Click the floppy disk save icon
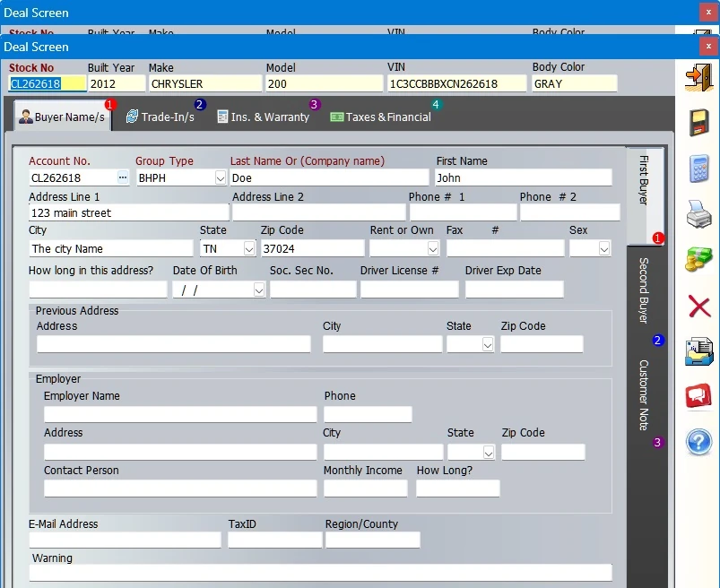 coord(698,123)
